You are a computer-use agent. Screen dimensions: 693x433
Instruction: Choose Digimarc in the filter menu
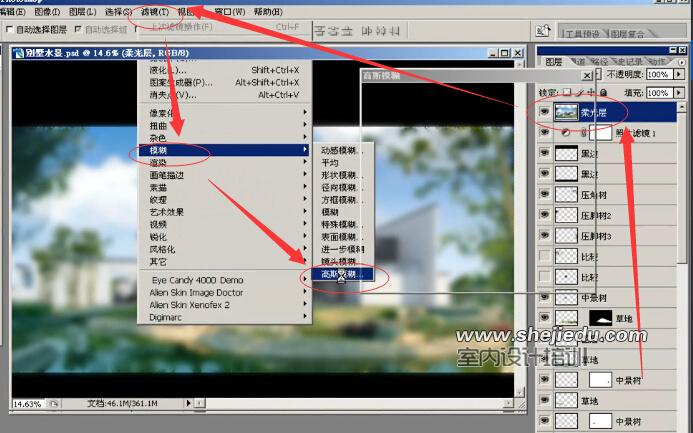coord(225,317)
